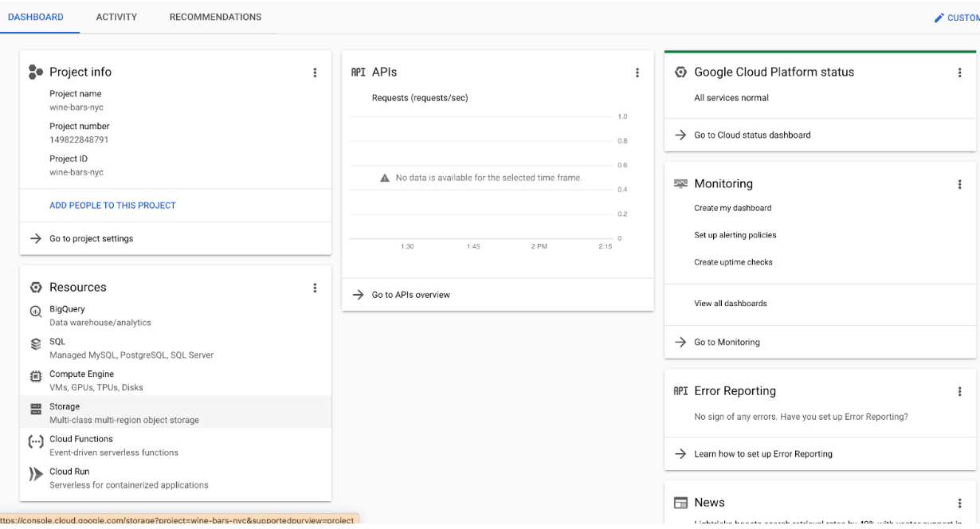This screenshot has width=980, height=529.
Task: Open the Monitoring card three-dot menu
Action: tap(959, 184)
